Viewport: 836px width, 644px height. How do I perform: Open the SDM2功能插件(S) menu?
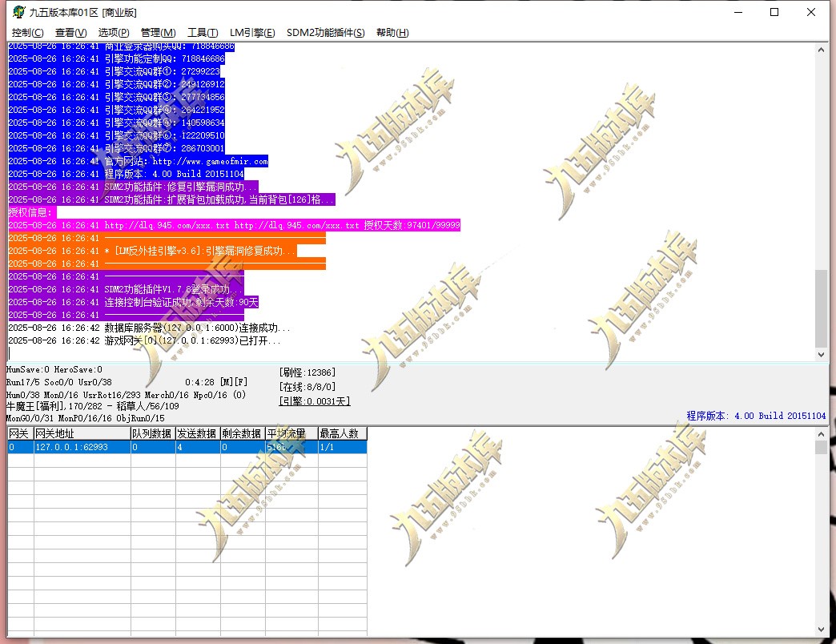[x=325, y=33]
